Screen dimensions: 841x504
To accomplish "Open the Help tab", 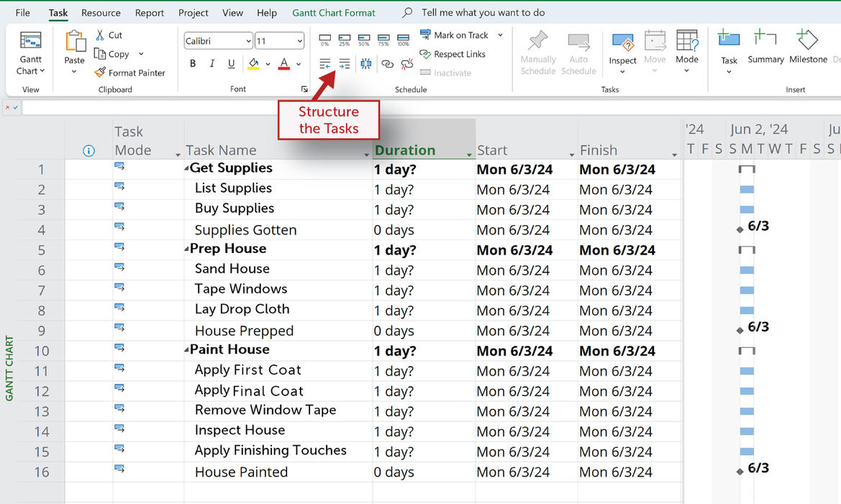I will point(267,13).
